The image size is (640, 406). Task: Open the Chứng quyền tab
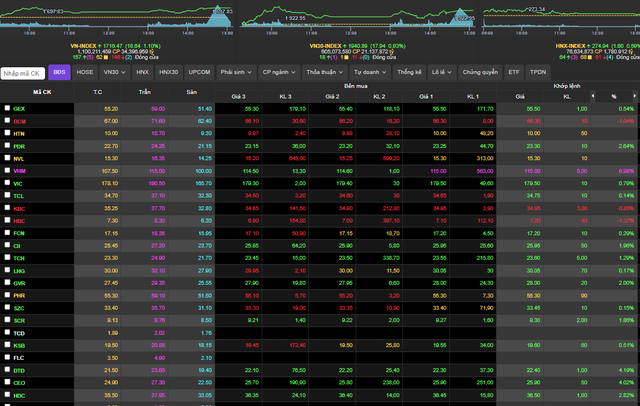click(479, 73)
